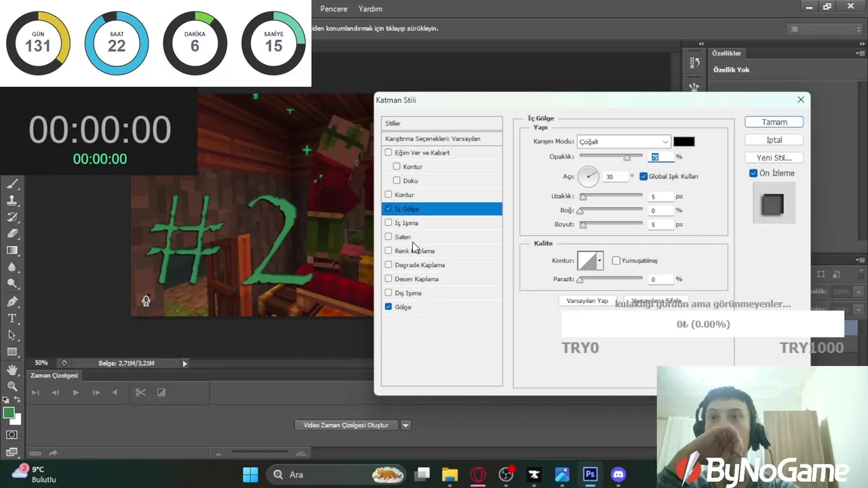Select the Özellikler panel tab
This screenshot has width=868, height=488.
pyautogui.click(x=726, y=54)
